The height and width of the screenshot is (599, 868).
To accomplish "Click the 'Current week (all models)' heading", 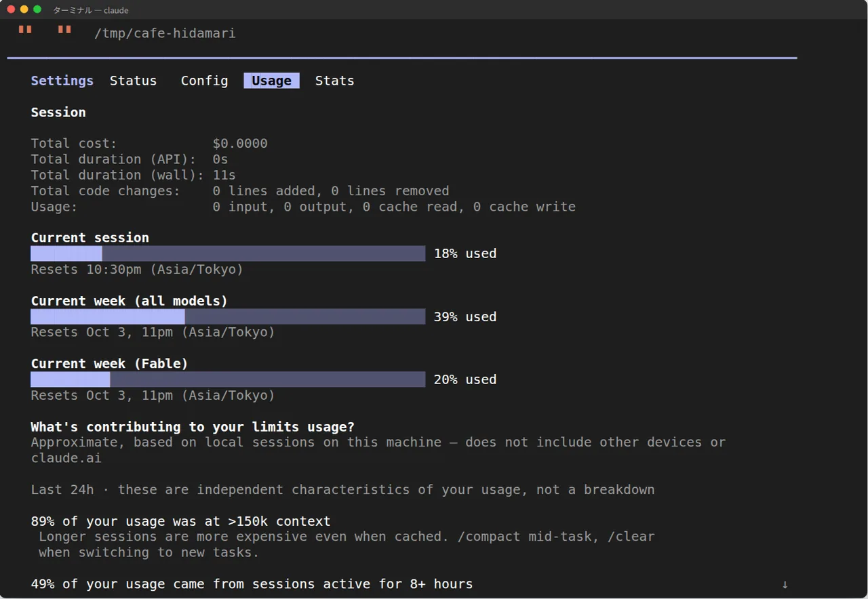I will [x=129, y=301].
